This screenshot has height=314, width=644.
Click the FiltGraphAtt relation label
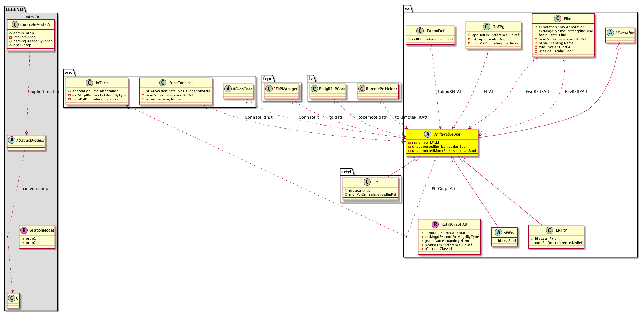pos(443,189)
